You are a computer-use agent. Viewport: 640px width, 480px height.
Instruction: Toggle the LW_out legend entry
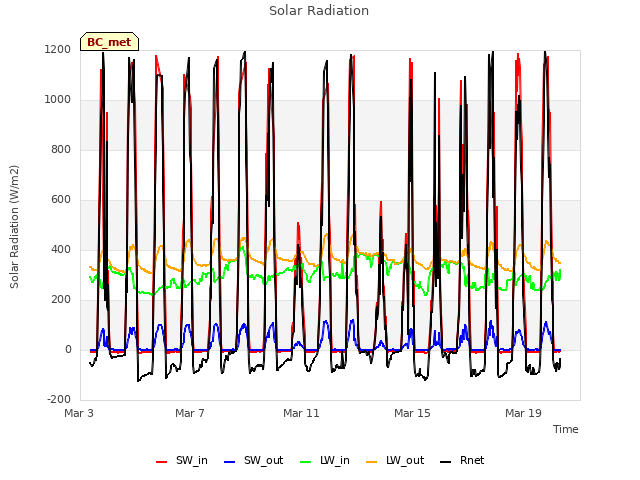pyautogui.click(x=395, y=461)
